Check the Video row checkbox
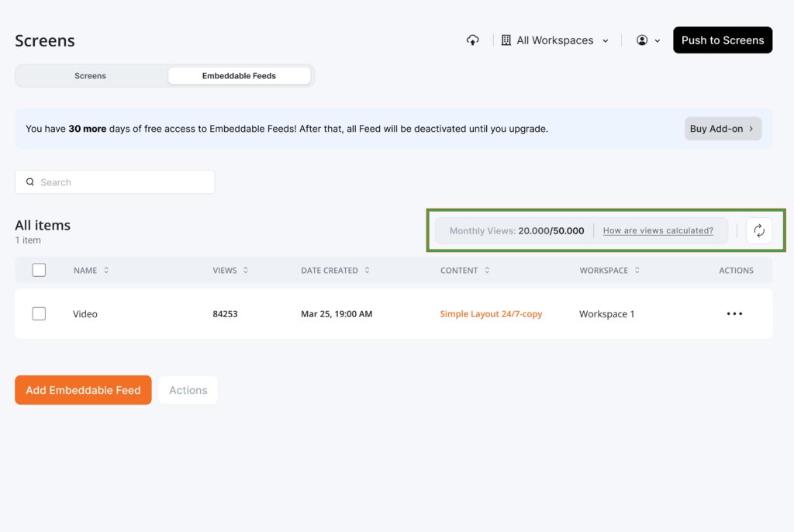The width and height of the screenshot is (794, 532). point(39,313)
